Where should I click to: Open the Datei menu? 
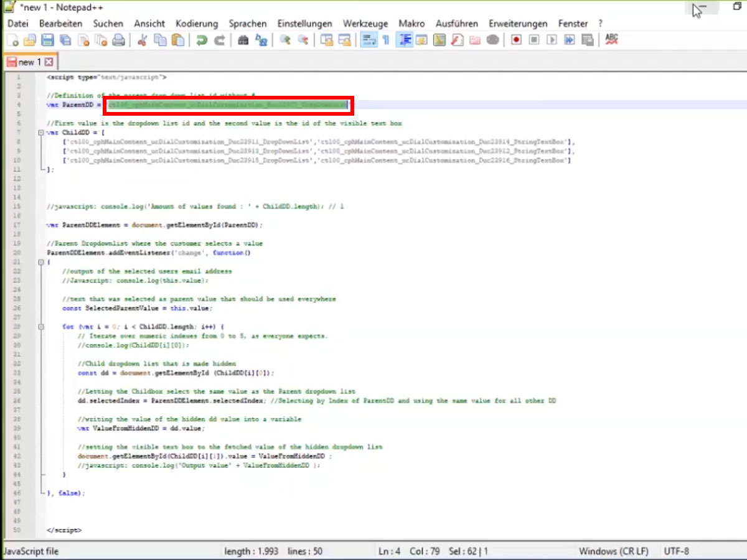pyautogui.click(x=18, y=24)
